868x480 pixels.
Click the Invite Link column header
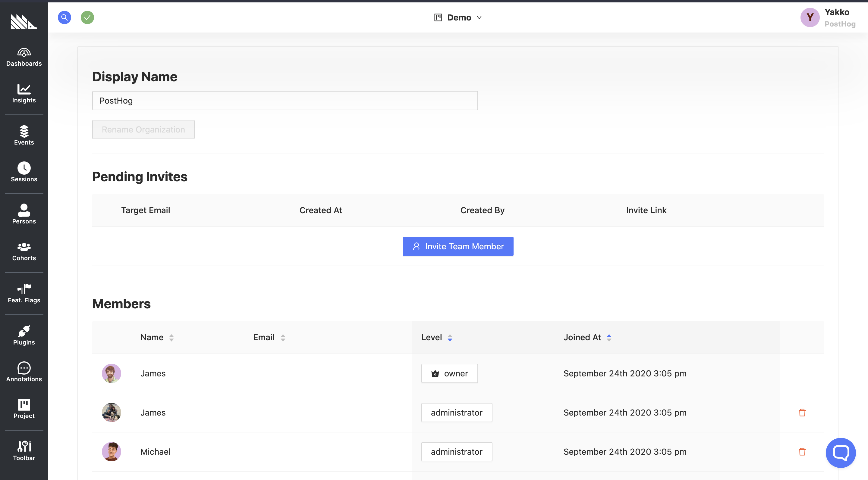click(646, 210)
